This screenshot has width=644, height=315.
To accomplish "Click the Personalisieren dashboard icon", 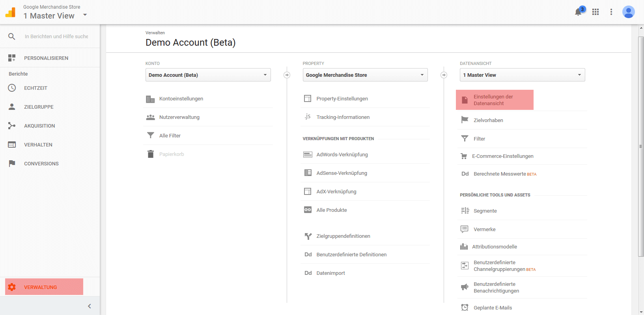I will 12,58.
